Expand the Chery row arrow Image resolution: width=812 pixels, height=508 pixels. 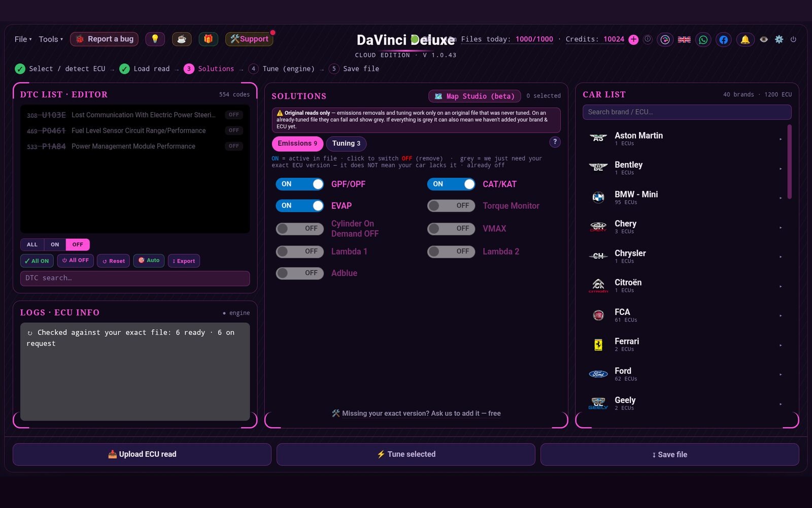(x=781, y=227)
